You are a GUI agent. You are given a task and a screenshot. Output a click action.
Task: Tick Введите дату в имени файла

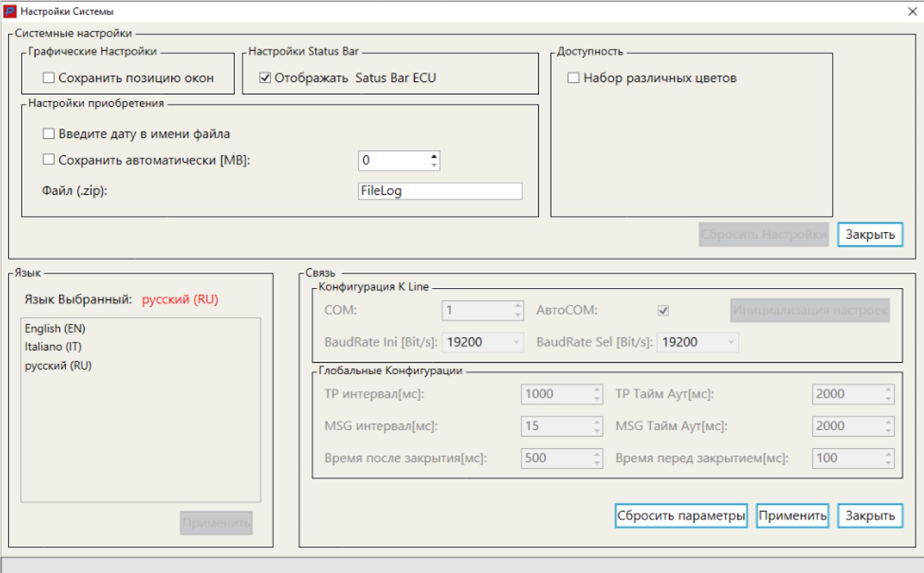coord(49,134)
